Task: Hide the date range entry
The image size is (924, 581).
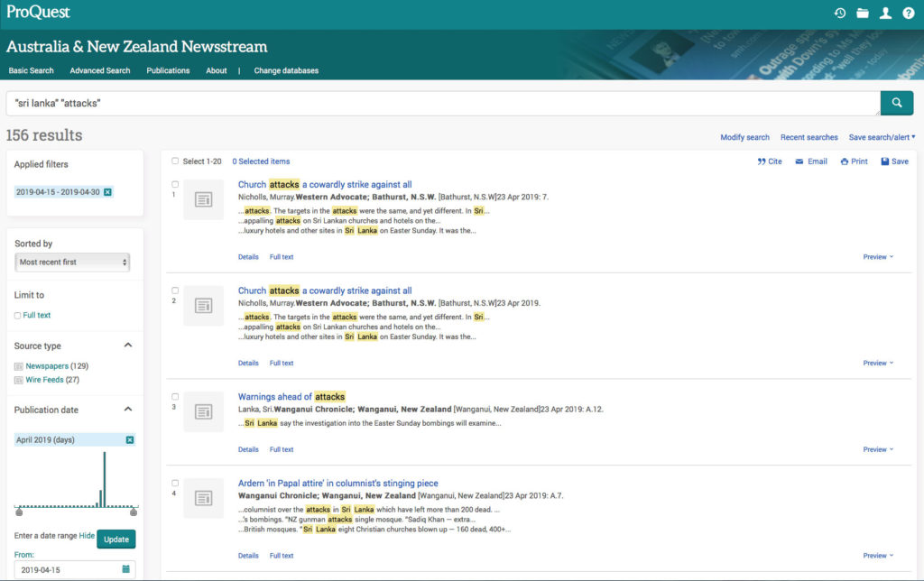Action: [87, 536]
